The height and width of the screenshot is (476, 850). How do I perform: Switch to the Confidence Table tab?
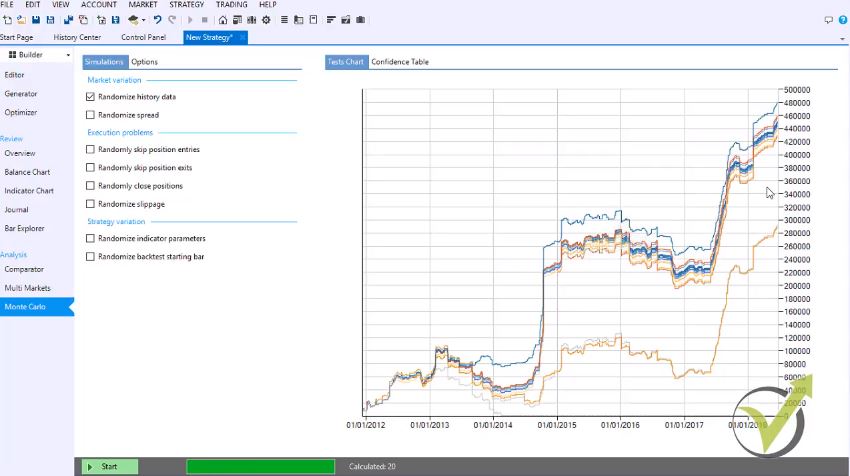399,62
